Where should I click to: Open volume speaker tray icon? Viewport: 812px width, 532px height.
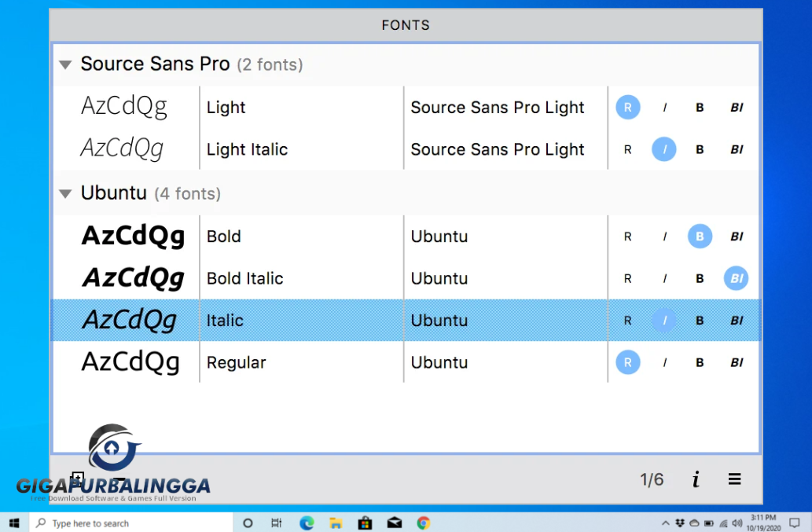[x=737, y=523]
